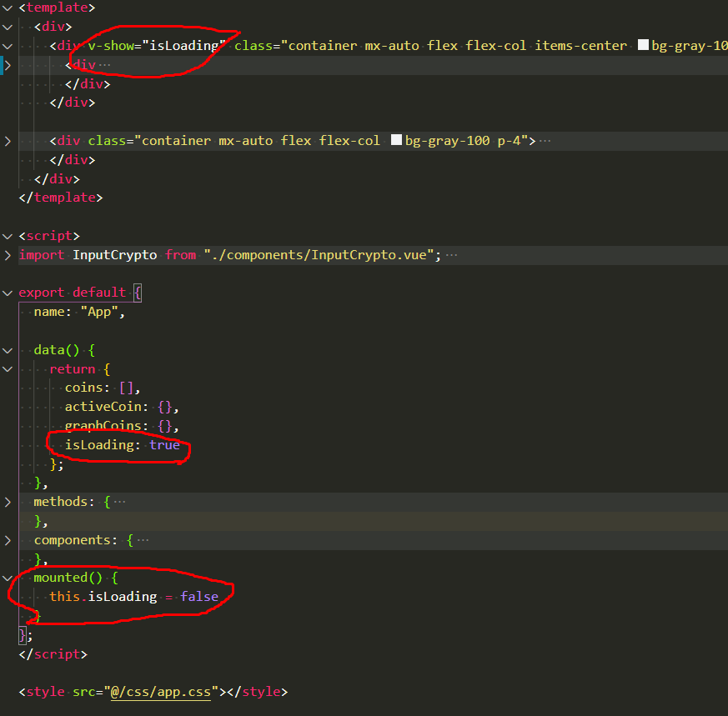Click the methods property name

pos(60,502)
